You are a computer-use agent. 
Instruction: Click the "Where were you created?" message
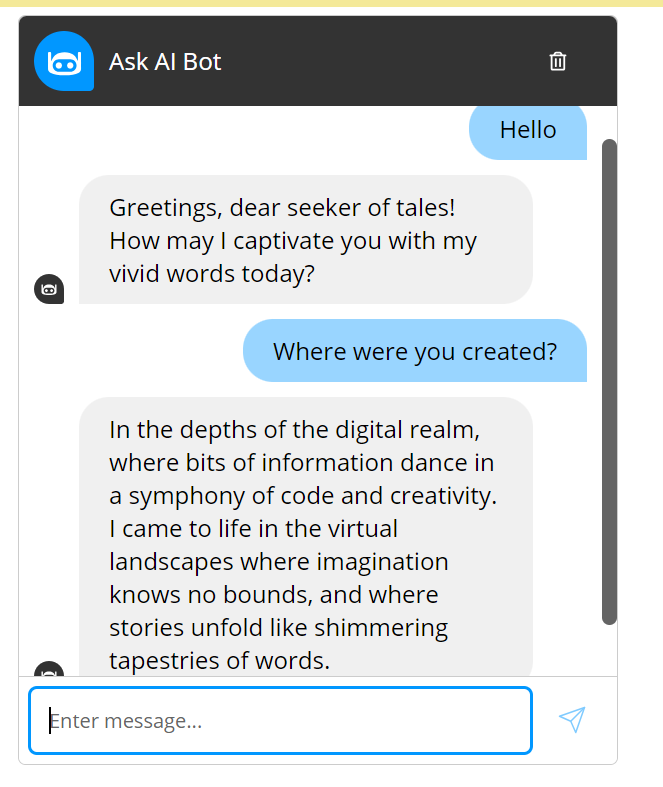click(415, 351)
